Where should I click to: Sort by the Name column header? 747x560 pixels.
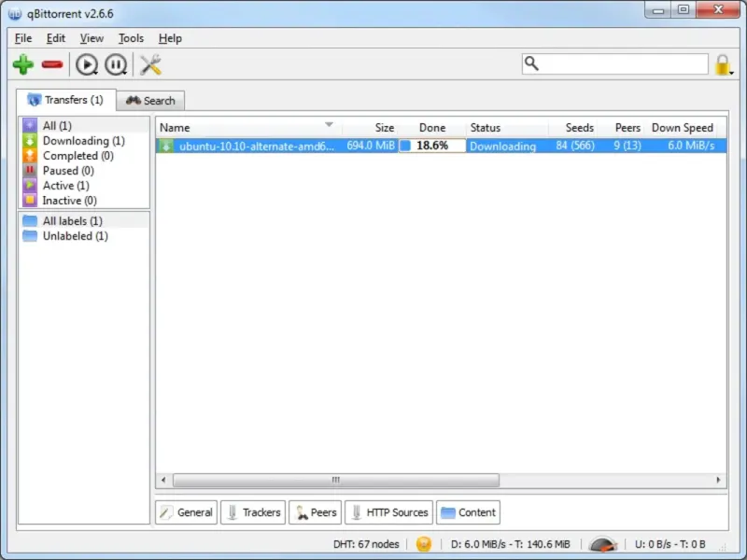pyautogui.click(x=248, y=128)
